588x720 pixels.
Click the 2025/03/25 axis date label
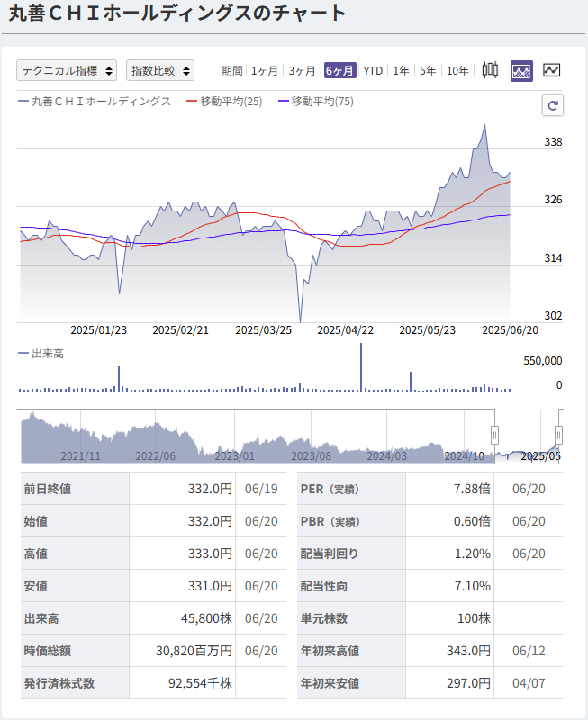[264, 330]
